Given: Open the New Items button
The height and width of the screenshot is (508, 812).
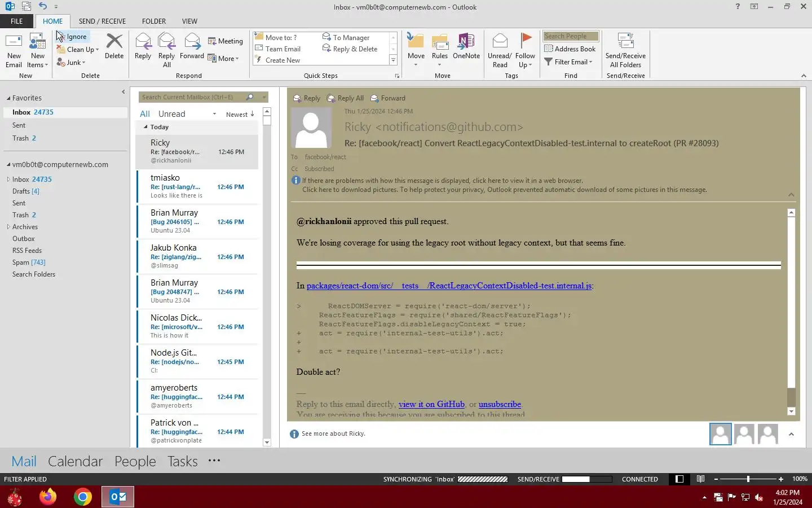Looking at the screenshot, I should click(x=38, y=50).
